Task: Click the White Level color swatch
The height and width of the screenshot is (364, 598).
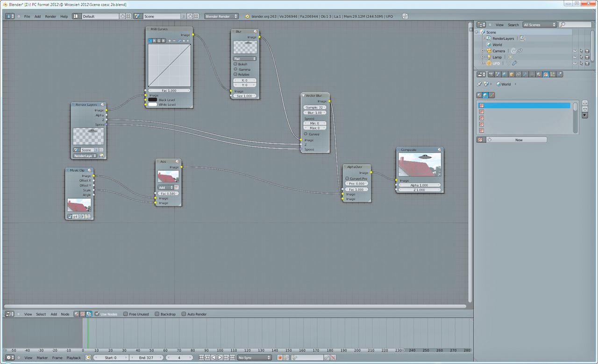Action: [153, 105]
